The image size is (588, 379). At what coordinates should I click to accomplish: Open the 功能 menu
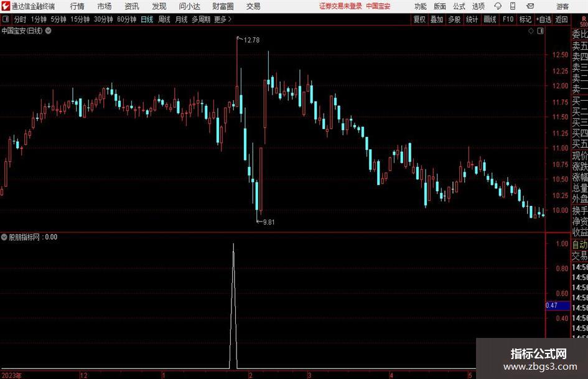coord(421,6)
